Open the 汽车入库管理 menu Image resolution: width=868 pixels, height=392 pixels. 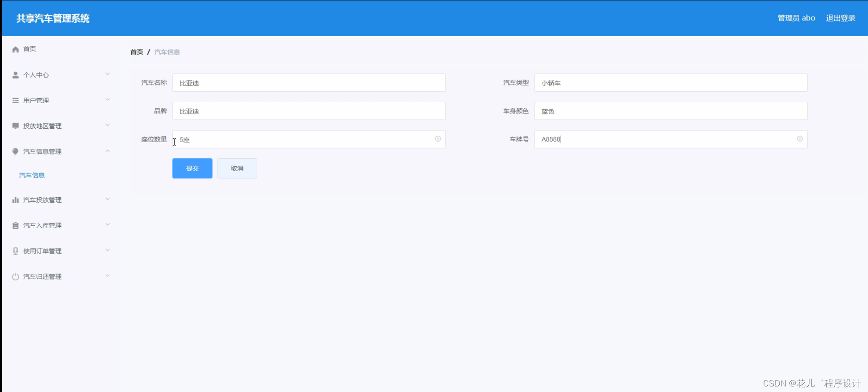point(61,225)
